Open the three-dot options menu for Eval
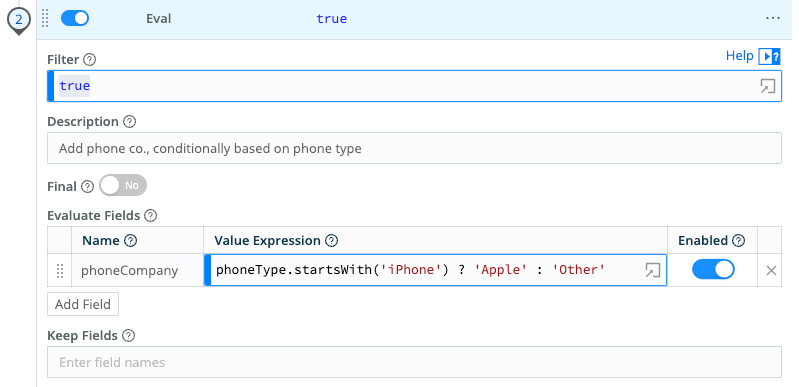 [773, 19]
